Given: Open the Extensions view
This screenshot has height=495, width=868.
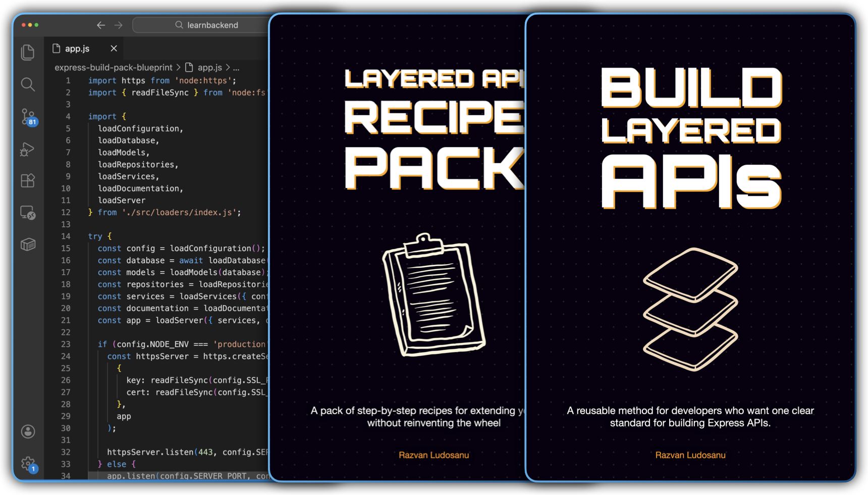Looking at the screenshot, I should 28,181.
